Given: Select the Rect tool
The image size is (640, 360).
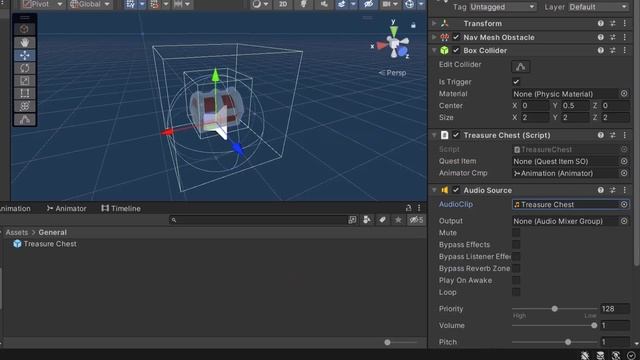Looking at the screenshot, I should tap(24, 93).
